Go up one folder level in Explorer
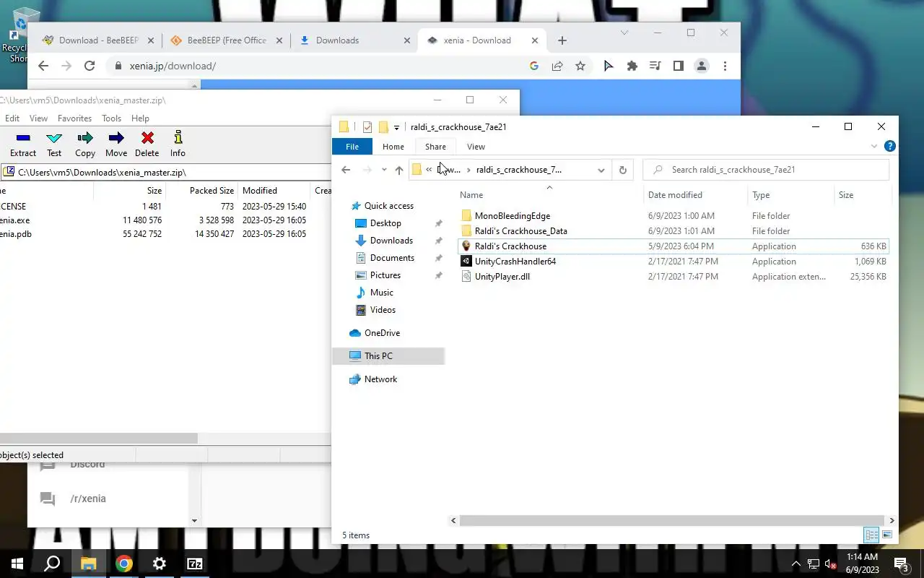Viewport: 924px width, 578px height. (x=399, y=170)
